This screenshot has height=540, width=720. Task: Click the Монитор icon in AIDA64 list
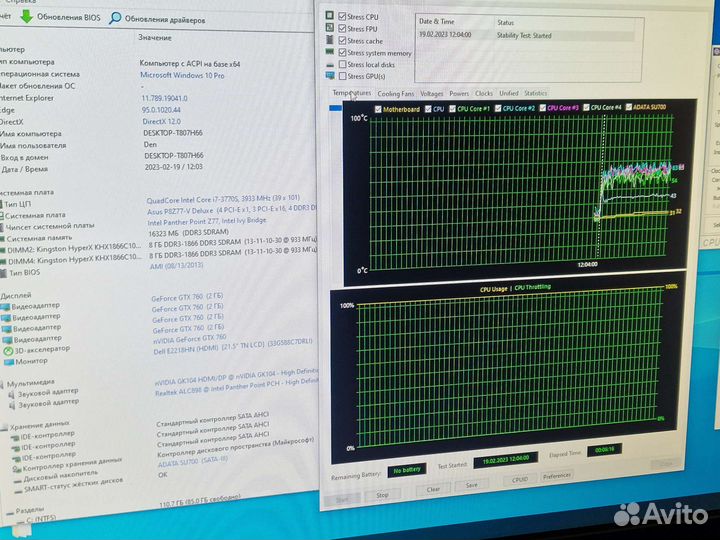coord(9,362)
